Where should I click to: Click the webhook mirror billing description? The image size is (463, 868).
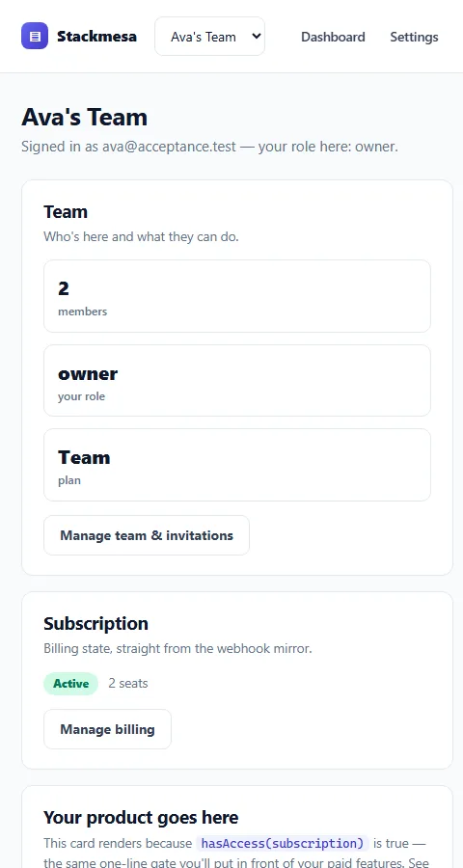coord(177,648)
